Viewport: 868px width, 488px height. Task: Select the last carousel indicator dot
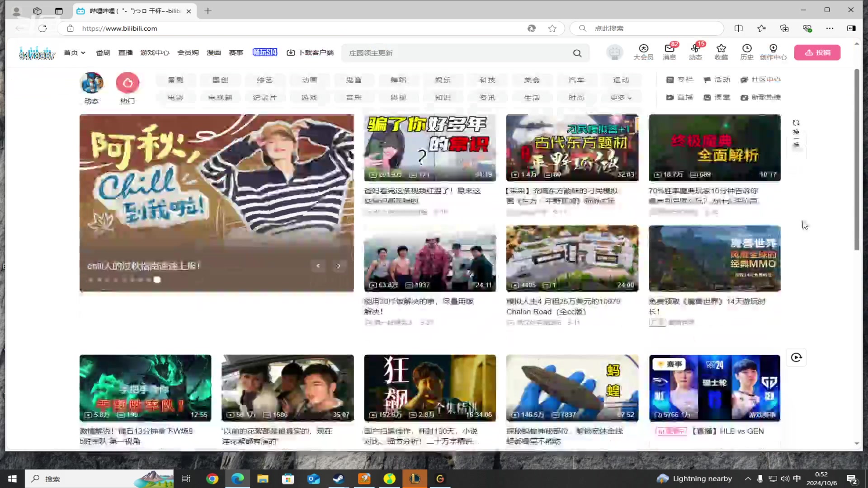[157, 280]
